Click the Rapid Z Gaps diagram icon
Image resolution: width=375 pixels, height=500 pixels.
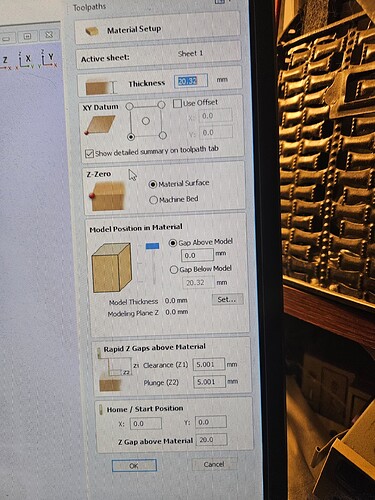(x=114, y=370)
